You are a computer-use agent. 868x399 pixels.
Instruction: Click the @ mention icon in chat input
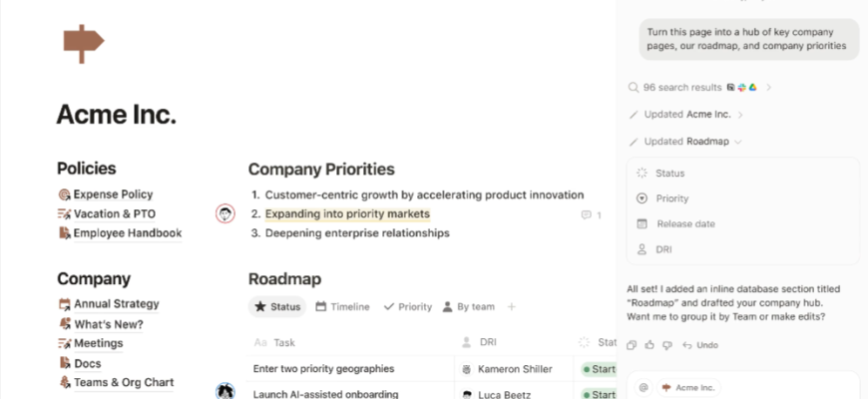click(x=644, y=387)
